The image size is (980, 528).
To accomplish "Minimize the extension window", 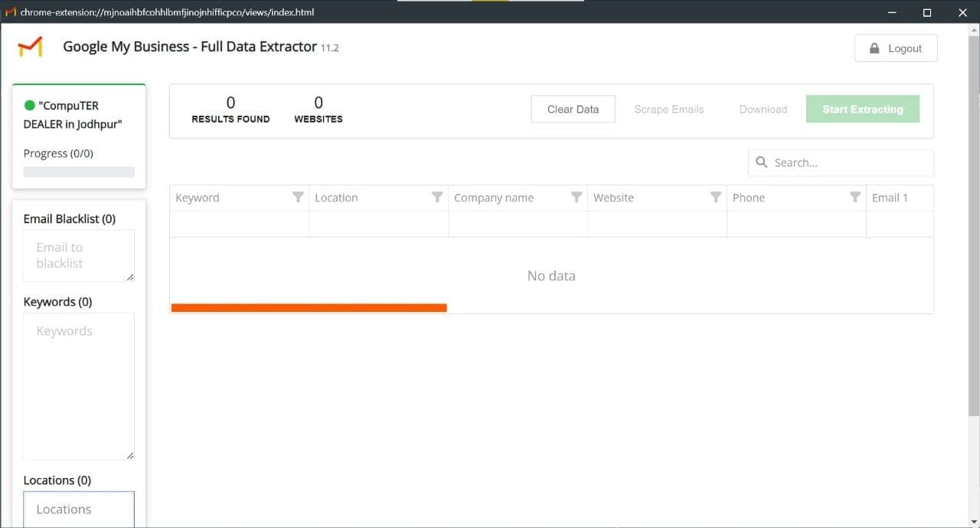I will point(892,12).
